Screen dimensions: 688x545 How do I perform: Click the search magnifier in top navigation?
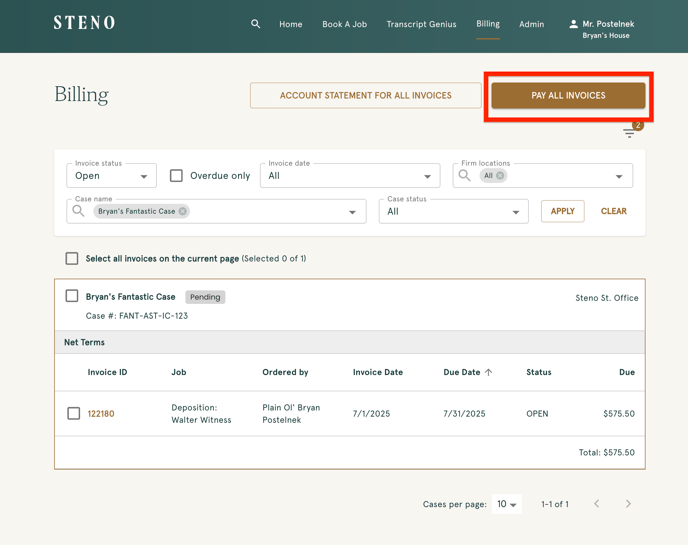(255, 24)
